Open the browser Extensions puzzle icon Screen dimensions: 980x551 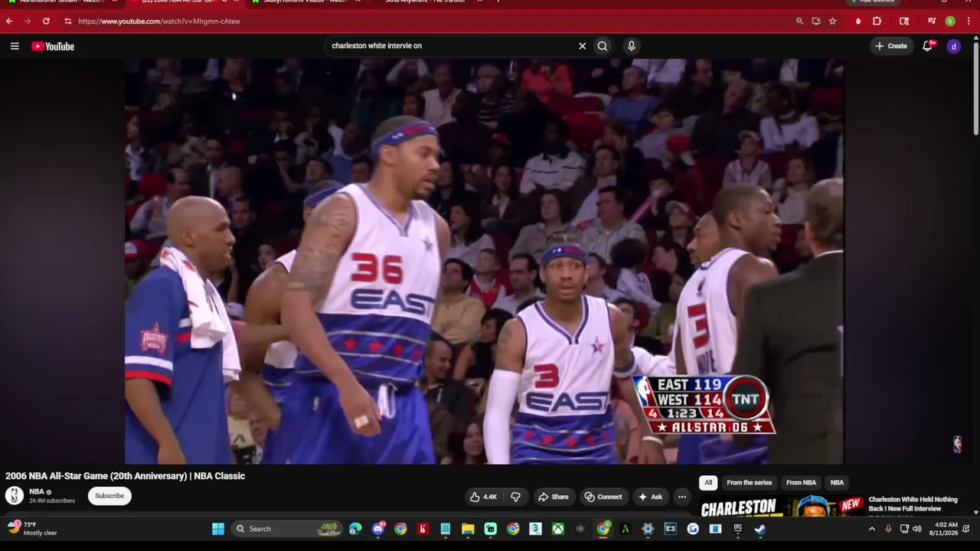click(877, 21)
